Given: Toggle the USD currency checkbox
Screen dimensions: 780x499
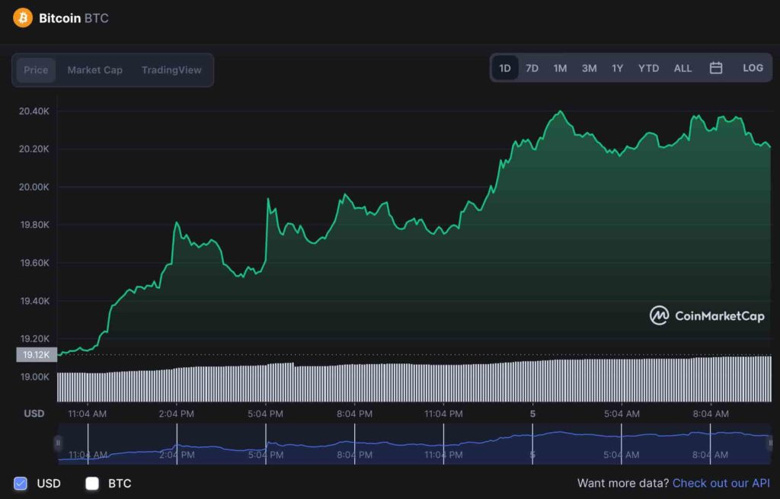Looking at the screenshot, I should pos(21,484).
